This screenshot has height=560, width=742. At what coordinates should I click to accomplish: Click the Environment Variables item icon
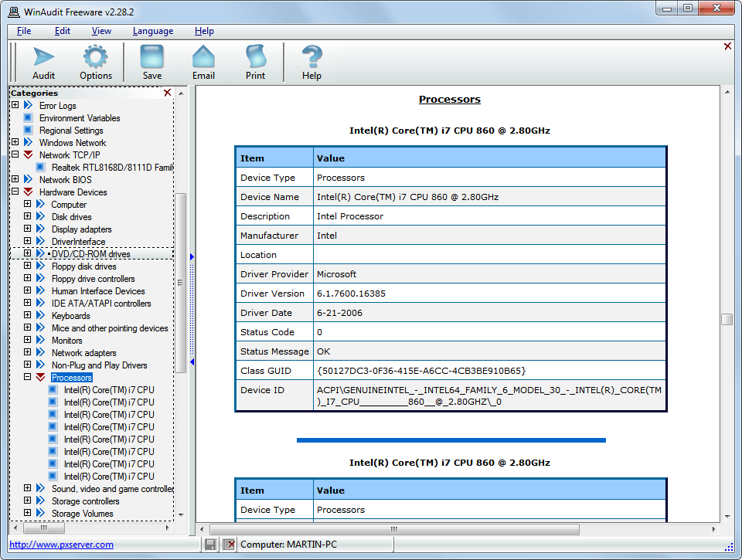tap(29, 117)
